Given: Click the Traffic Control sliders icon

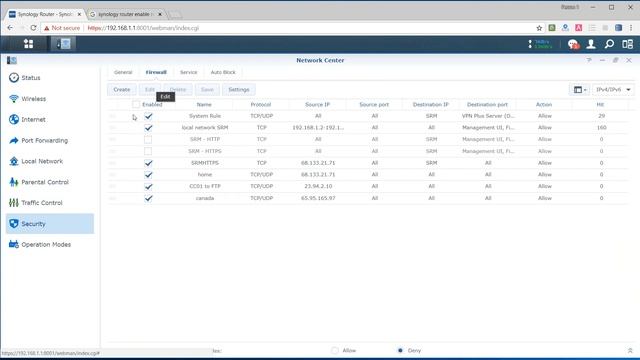Looking at the screenshot, I should [14, 202].
